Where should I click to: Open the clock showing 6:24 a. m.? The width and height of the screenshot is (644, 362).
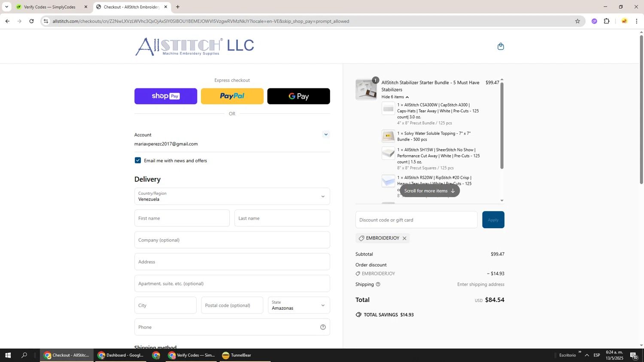[x=614, y=355]
